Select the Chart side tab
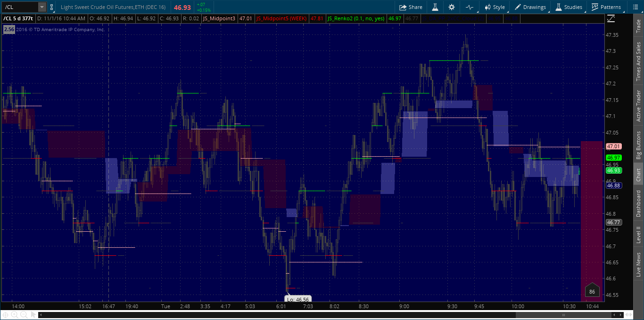This screenshot has height=320, width=644. pyautogui.click(x=638, y=175)
